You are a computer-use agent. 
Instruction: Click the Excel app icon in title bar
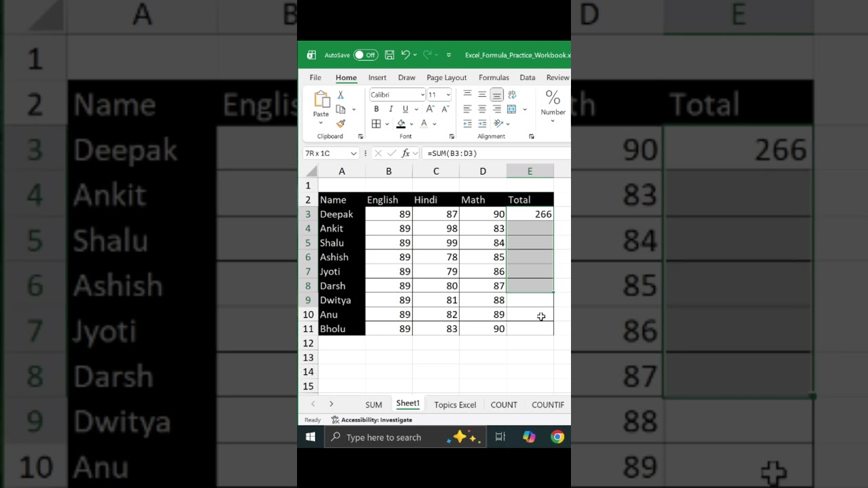311,55
